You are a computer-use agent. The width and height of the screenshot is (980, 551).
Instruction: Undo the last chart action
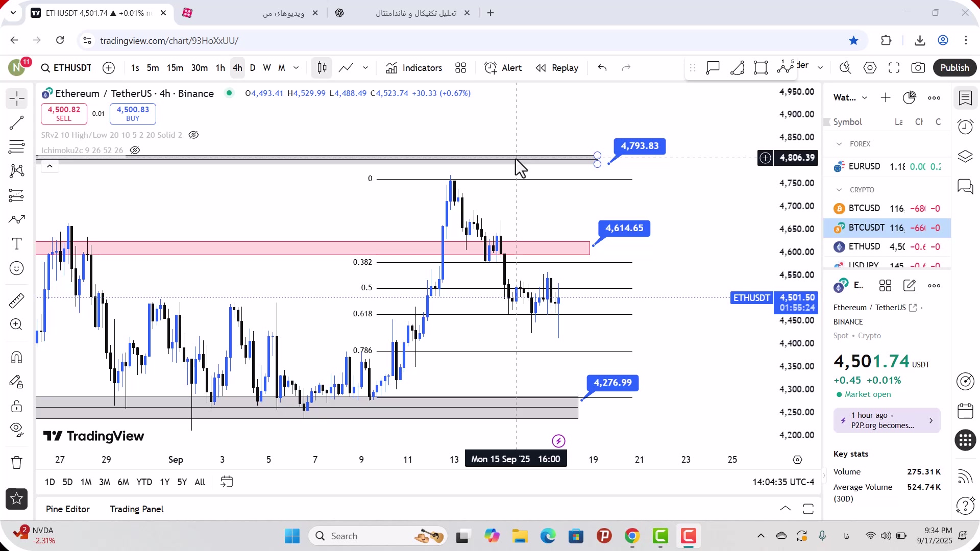(x=602, y=68)
